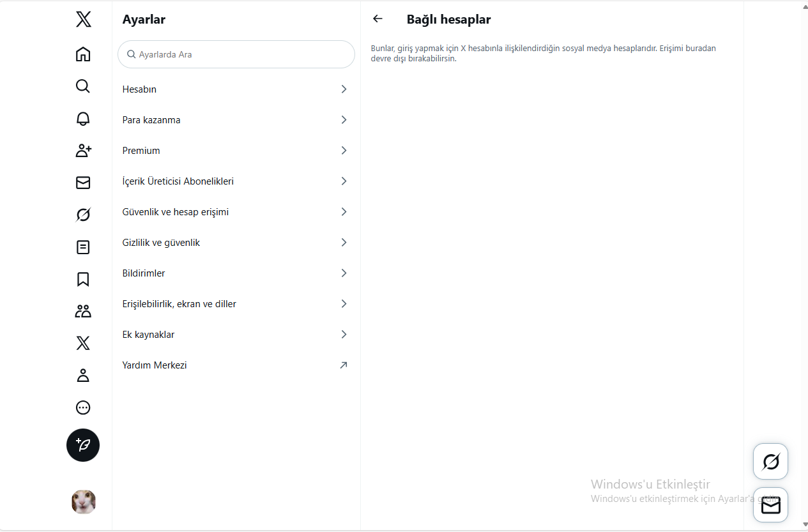
Task: Open the More circle icon in sidebar
Action: [83, 407]
